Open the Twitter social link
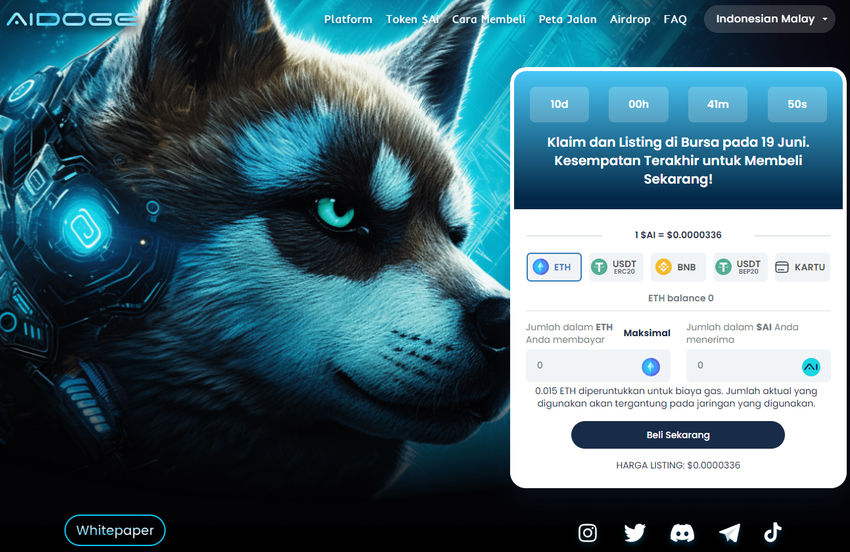Screen dimensions: 850x552 click(x=635, y=532)
